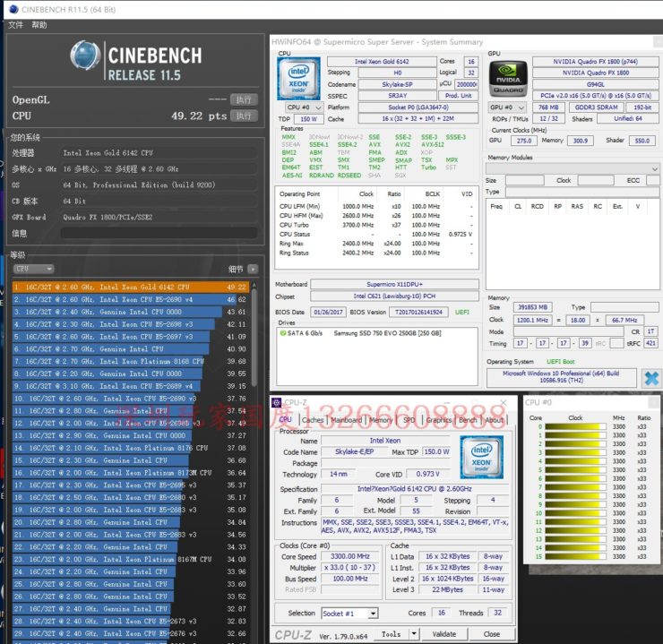This screenshot has height=644, width=663.
Task: Open the Tools dropdown arrow in CPU-Z
Action: tap(414, 634)
